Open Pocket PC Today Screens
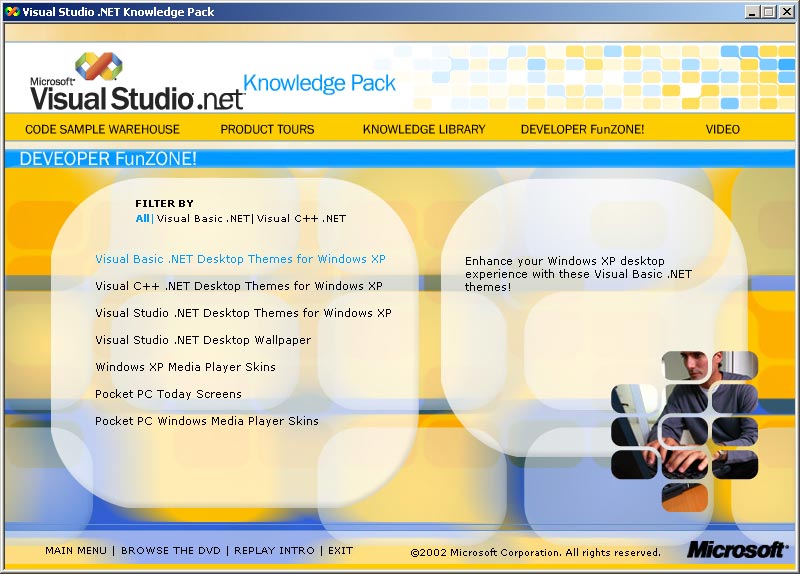 pos(168,394)
